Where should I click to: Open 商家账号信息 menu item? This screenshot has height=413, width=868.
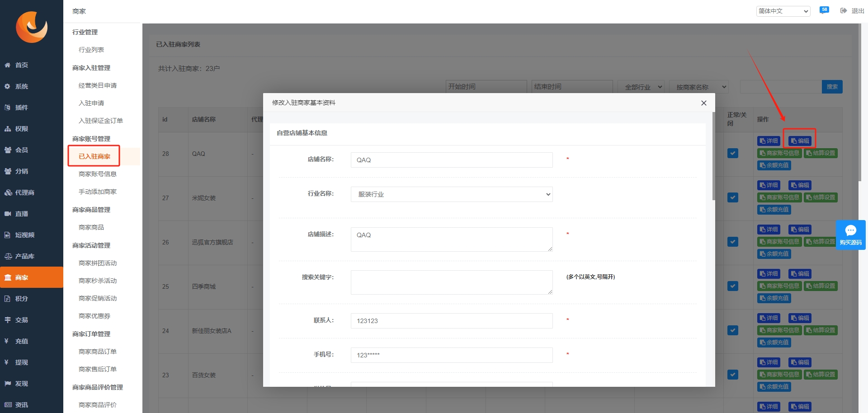tap(98, 174)
